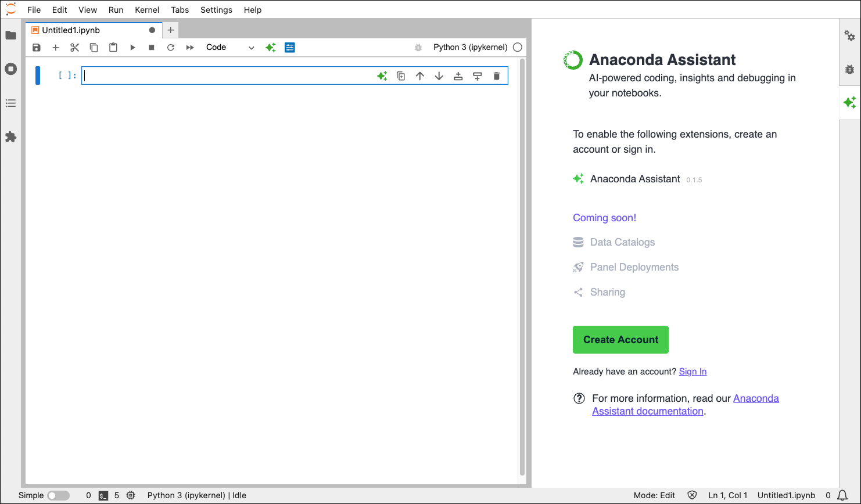Open the Debugger panel in right sidebar
Screen dimensions: 861x504
coord(850,69)
